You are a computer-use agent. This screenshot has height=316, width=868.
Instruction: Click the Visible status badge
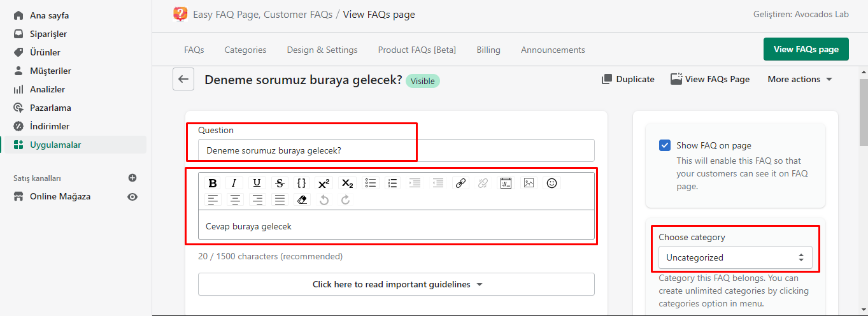(x=423, y=81)
